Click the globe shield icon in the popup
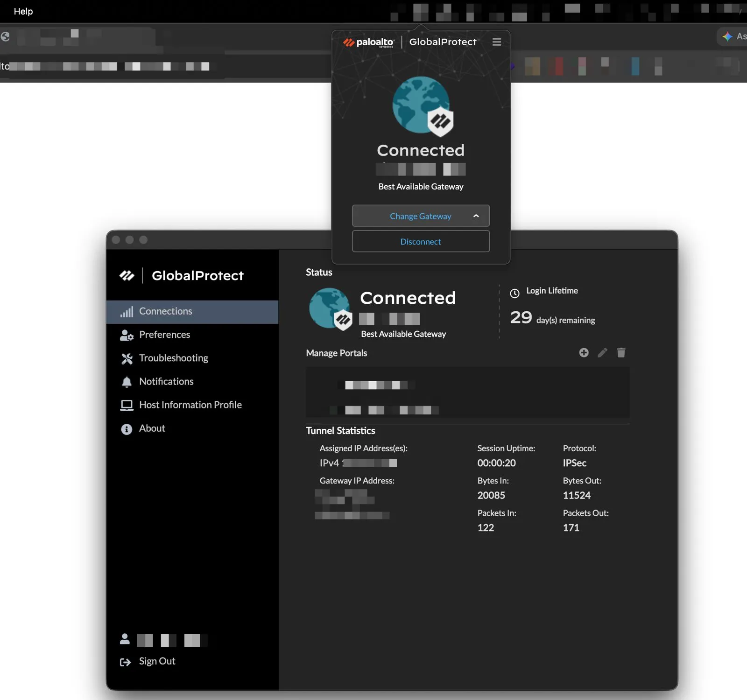The image size is (747, 700). tap(423, 106)
